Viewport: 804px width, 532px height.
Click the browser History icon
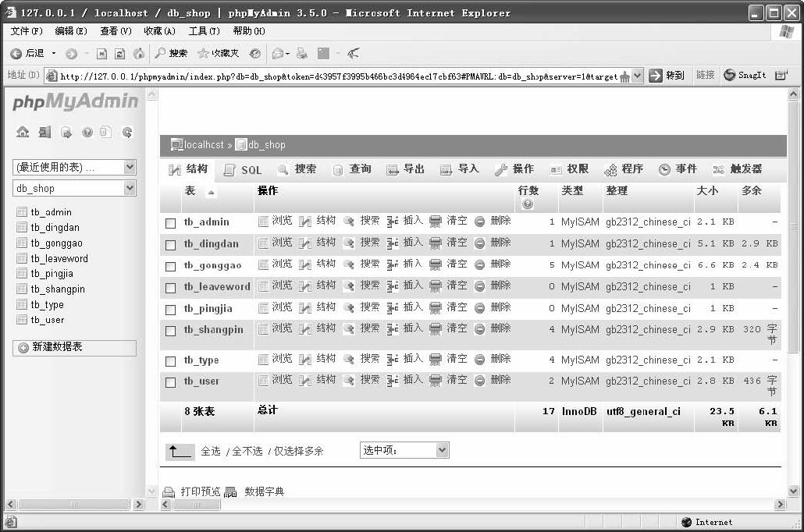pyautogui.click(x=254, y=53)
